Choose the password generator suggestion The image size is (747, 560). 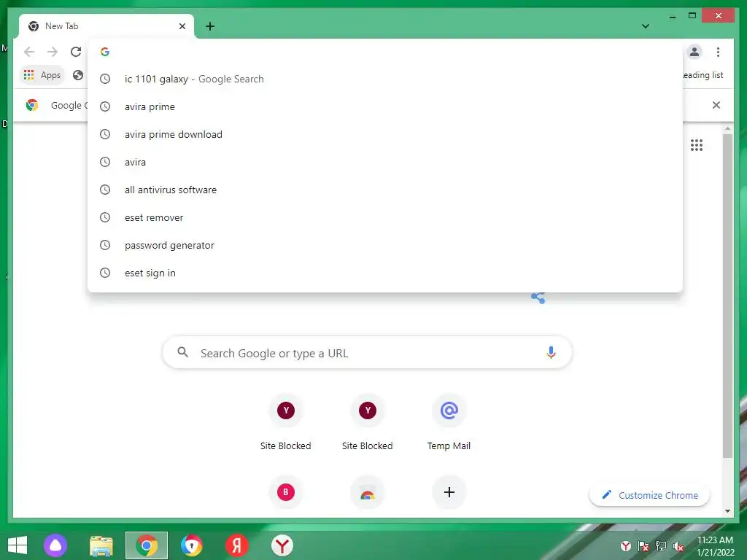click(x=385, y=245)
